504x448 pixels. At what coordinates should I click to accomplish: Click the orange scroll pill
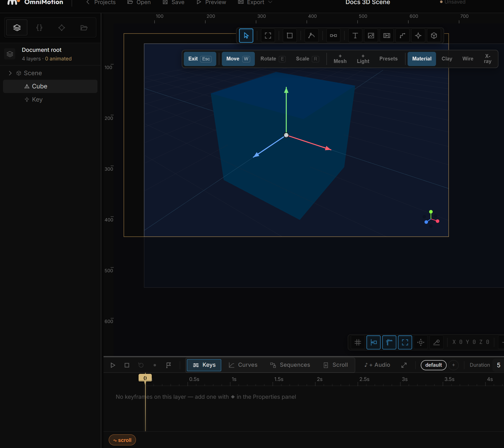[x=122, y=440]
